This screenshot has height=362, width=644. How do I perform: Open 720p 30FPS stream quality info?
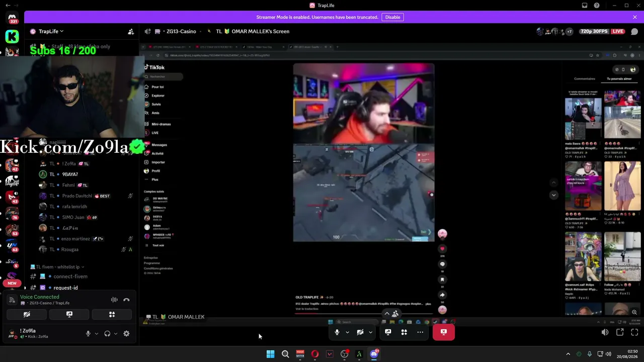(x=594, y=31)
